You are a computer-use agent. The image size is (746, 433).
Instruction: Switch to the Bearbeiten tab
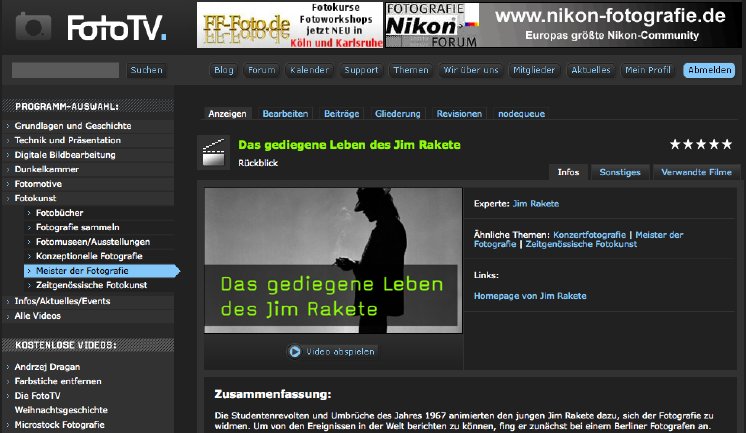pos(285,114)
